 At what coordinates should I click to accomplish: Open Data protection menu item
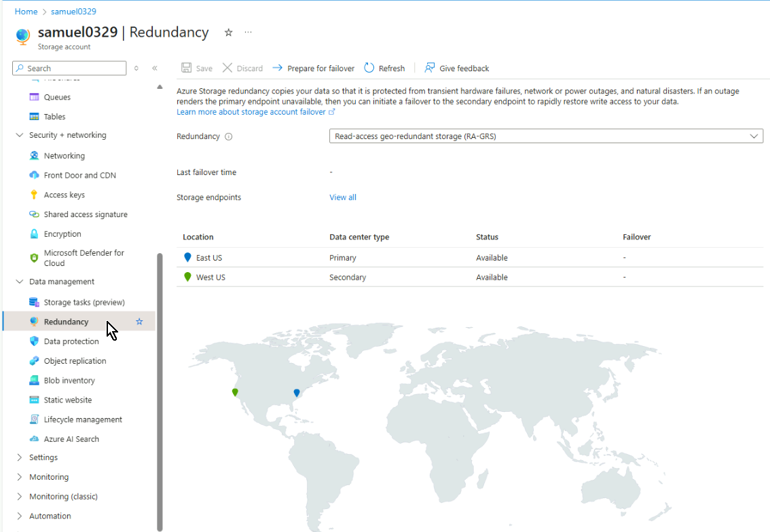pos(71,341)
